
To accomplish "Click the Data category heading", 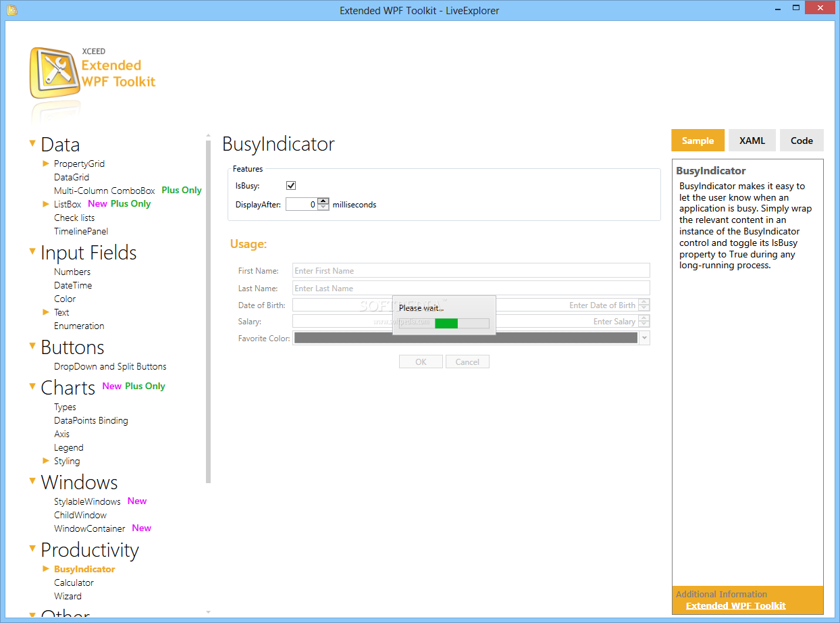I will tap(60, 144).
